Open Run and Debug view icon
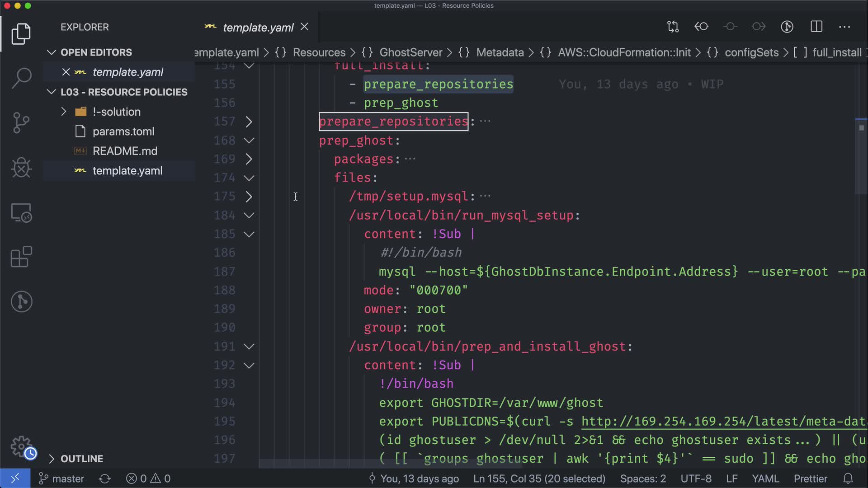This screenshot has width=868, height=488. 21,168
